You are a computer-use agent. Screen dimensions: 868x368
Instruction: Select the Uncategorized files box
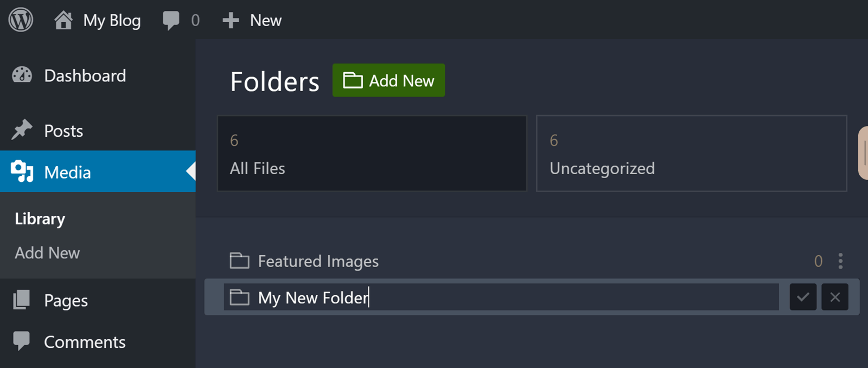point(692,153)
